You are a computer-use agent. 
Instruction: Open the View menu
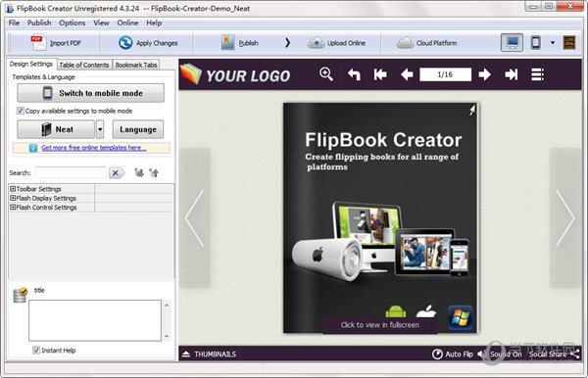tap(101, 23)
